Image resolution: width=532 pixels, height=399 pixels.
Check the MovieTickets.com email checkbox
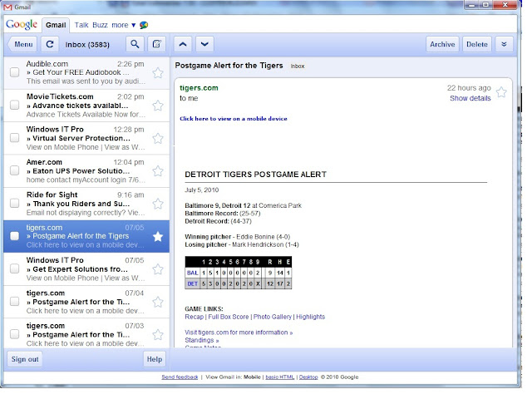14,106
